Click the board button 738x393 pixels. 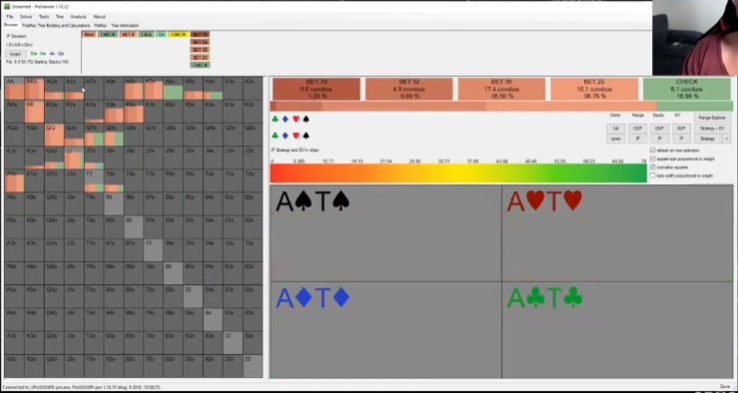(15, 54)
